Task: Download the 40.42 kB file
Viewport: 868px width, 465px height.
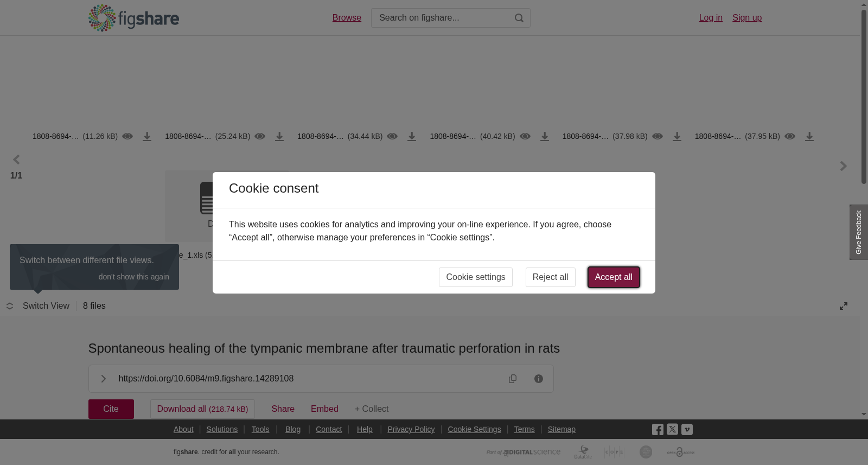Action: coord(545,136)
